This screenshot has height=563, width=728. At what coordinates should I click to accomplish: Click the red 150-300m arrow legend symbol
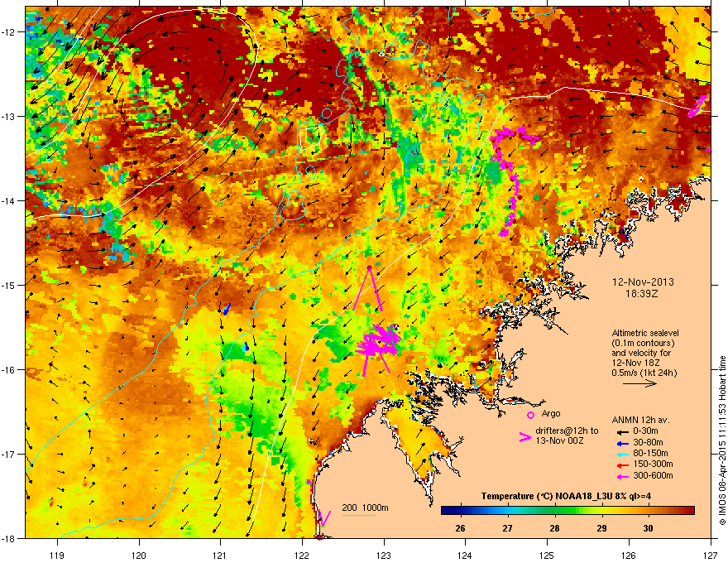click(x=623, y=465)
